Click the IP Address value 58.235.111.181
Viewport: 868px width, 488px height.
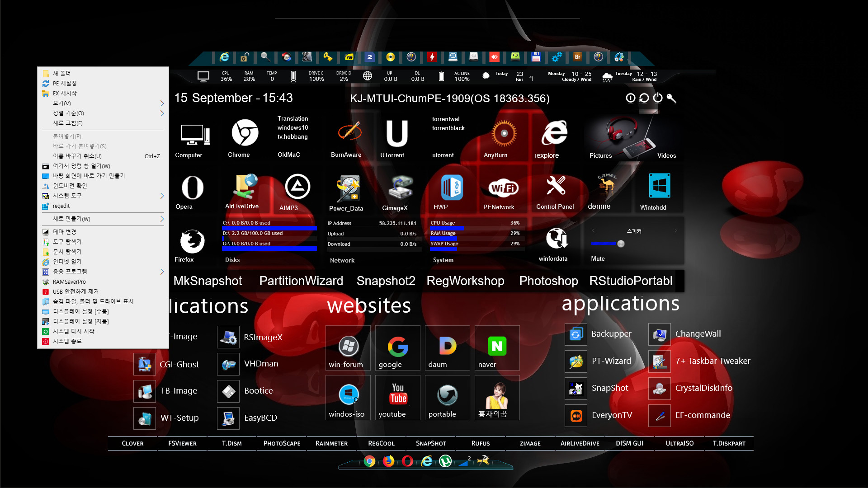[397, 223]
